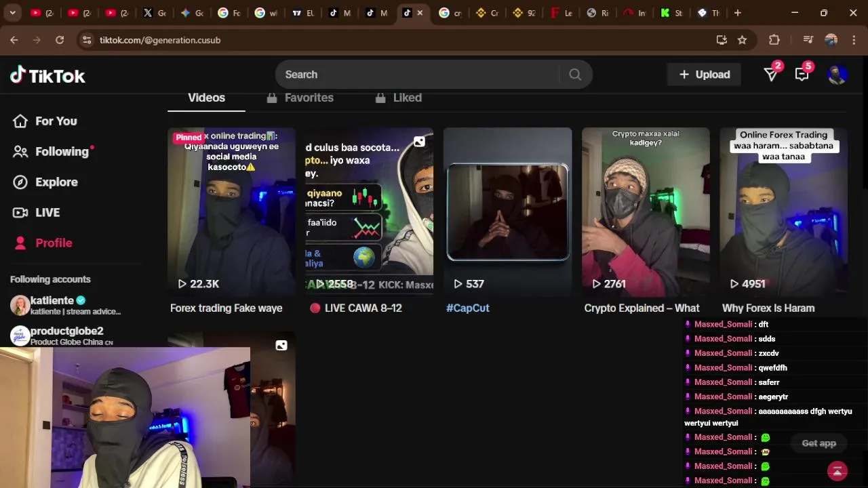Go back with the browser back arrow

point(14,40)
